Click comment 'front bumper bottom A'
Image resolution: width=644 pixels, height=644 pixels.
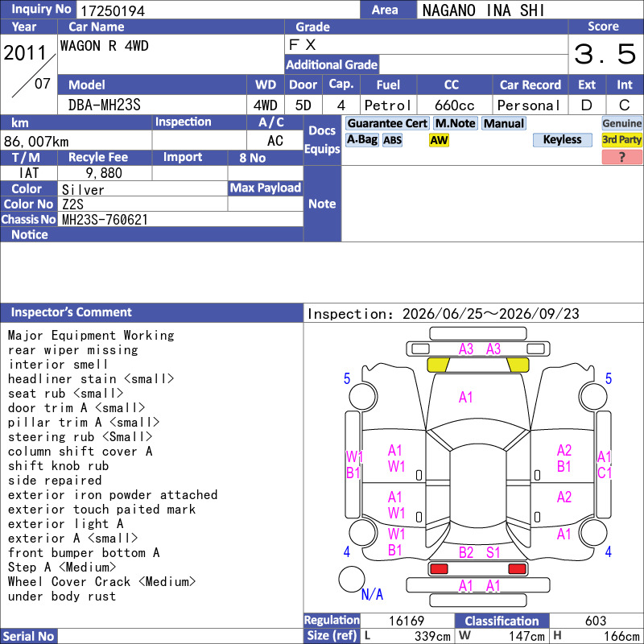[x=84, y=553]
